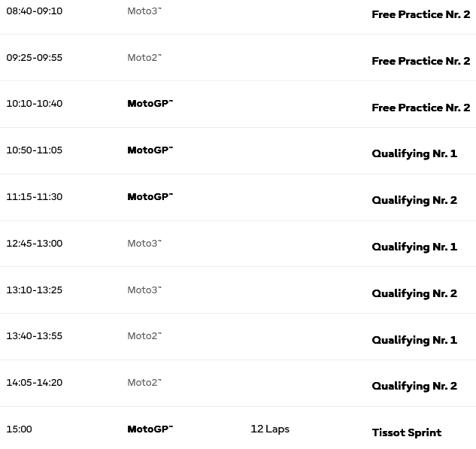Click the 12 Laps text
The height and width of the screenshot is (449, 476).
click(270, 429)
